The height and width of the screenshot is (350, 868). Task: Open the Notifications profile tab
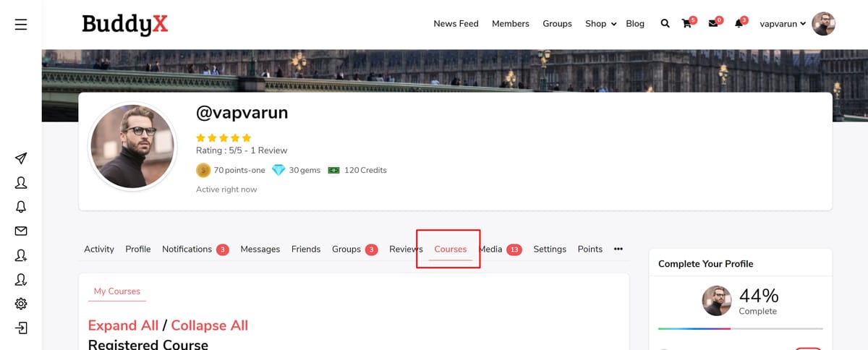[x=187, y=249]
